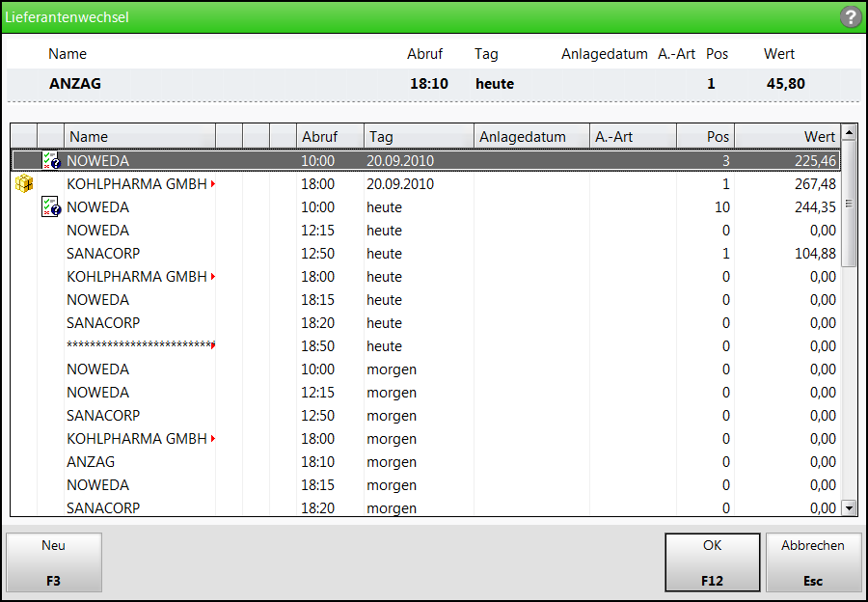This screenshot has height=602, width=868.
Task: Select NOWEDA 18:15 heute row
Action: [425, 300]
